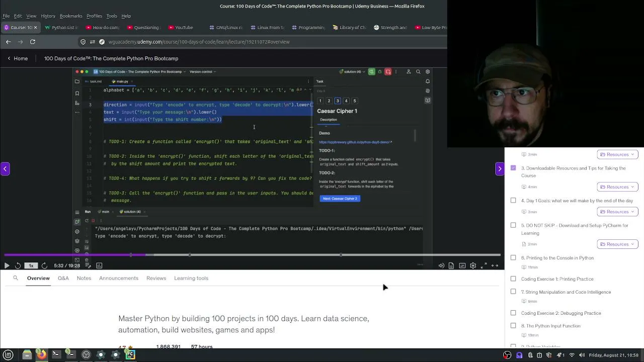Screen dimensions: 644x362
Task: Select the Overview tab
Action: [38, 278]
